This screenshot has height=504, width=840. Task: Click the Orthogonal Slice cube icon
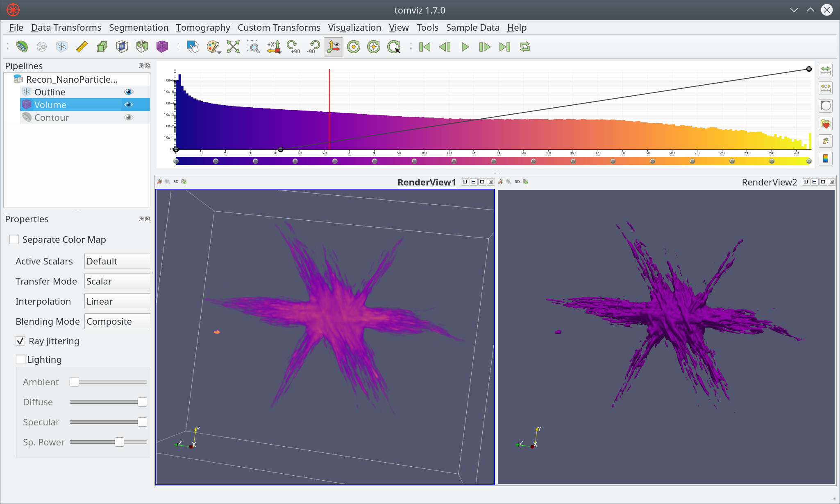(x=122, y=47)
